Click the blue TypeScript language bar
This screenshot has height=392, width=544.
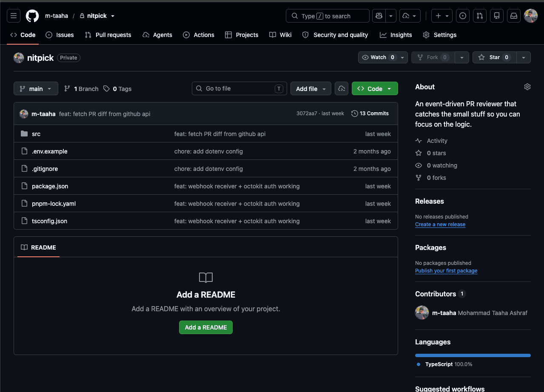(473, 355)
